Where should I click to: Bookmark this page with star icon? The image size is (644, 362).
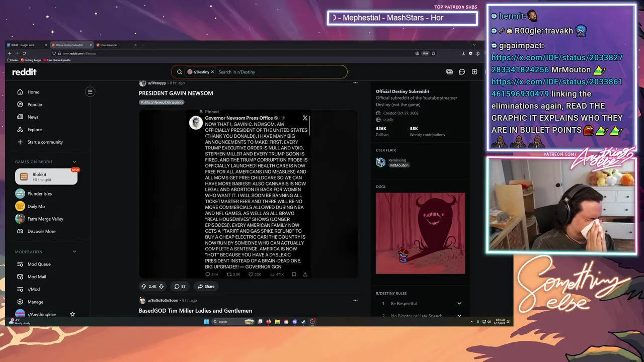pyautogui.click(x=433, y=53)
